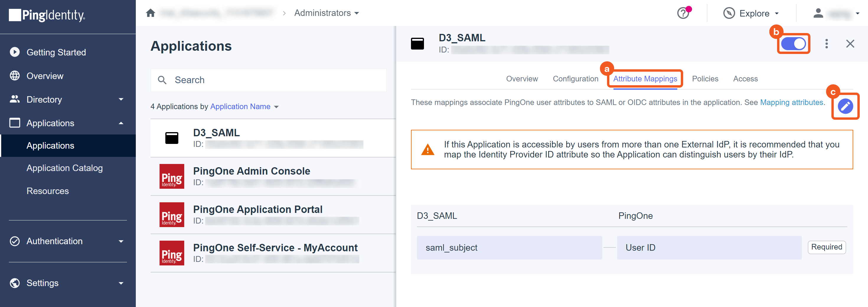This screenshot has height=307, width=868.
Task: Click the user profile avatar icon
Action: [818, 14]
